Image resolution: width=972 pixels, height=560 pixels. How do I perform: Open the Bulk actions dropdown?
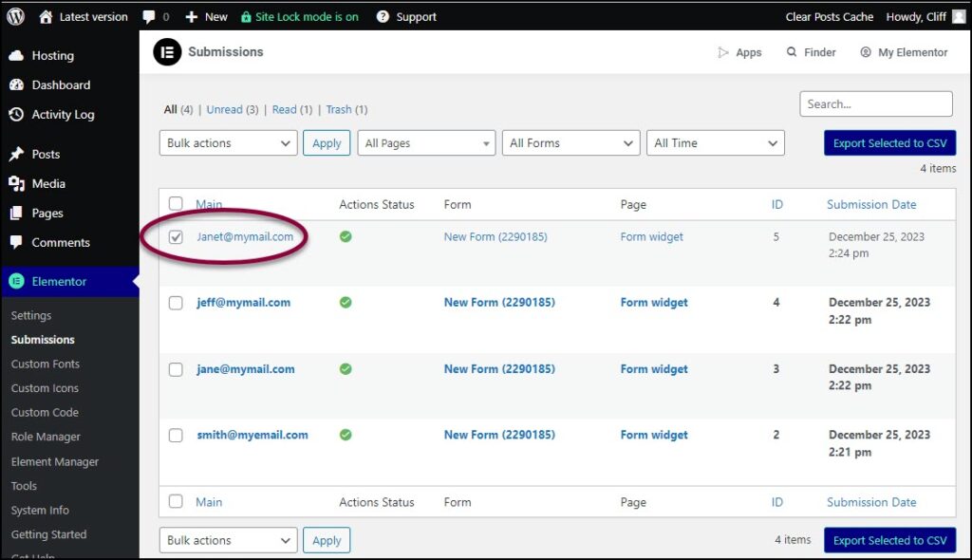pyautogui.click(x=228, y=142)
